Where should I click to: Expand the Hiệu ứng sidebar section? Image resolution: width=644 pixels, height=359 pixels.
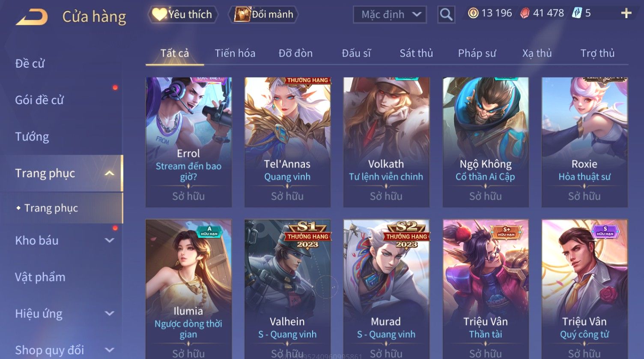coord(110,314)
